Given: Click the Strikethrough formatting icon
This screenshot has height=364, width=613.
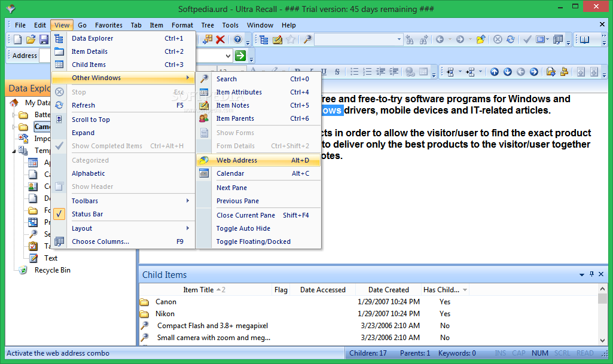Looking at the screenshot, I should (x=337, y=72).
